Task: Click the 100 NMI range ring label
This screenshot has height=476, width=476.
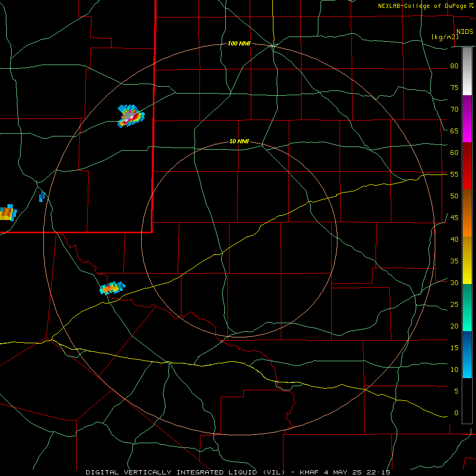Action: click(239, 44)
